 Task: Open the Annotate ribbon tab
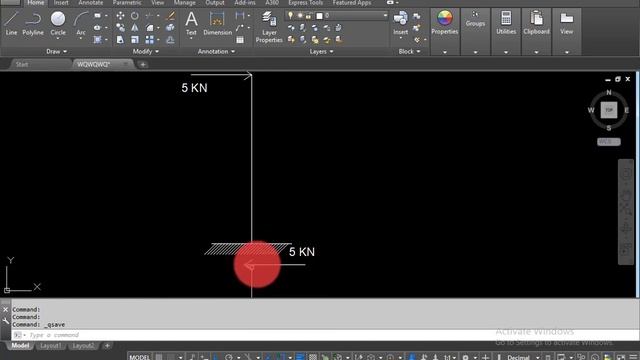click(91, 3)
